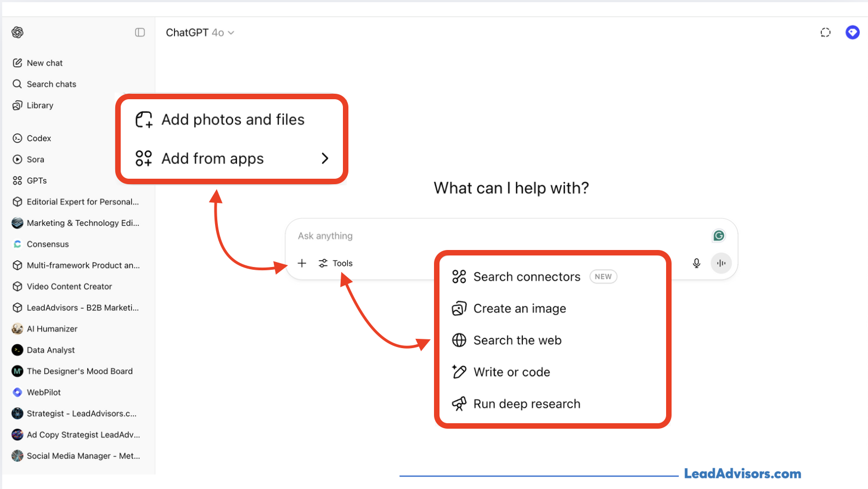Open Editorial Expert for Personal... GPT

76,202
